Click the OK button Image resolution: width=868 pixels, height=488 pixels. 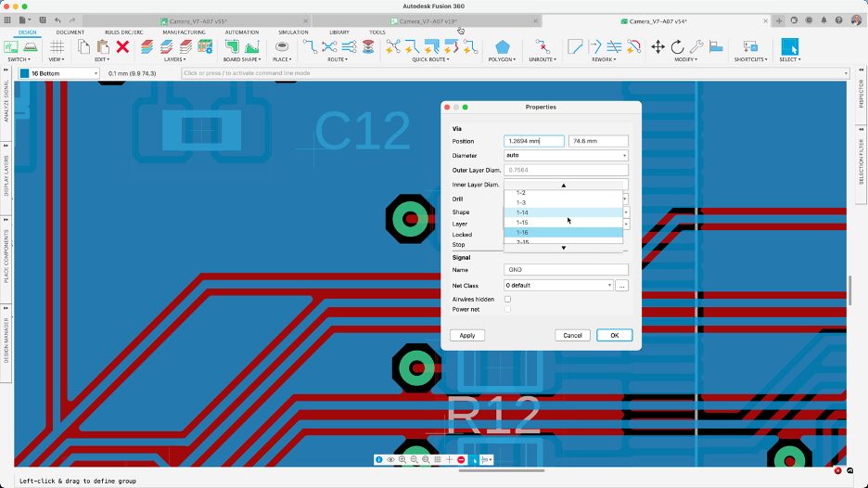(615, 335)
